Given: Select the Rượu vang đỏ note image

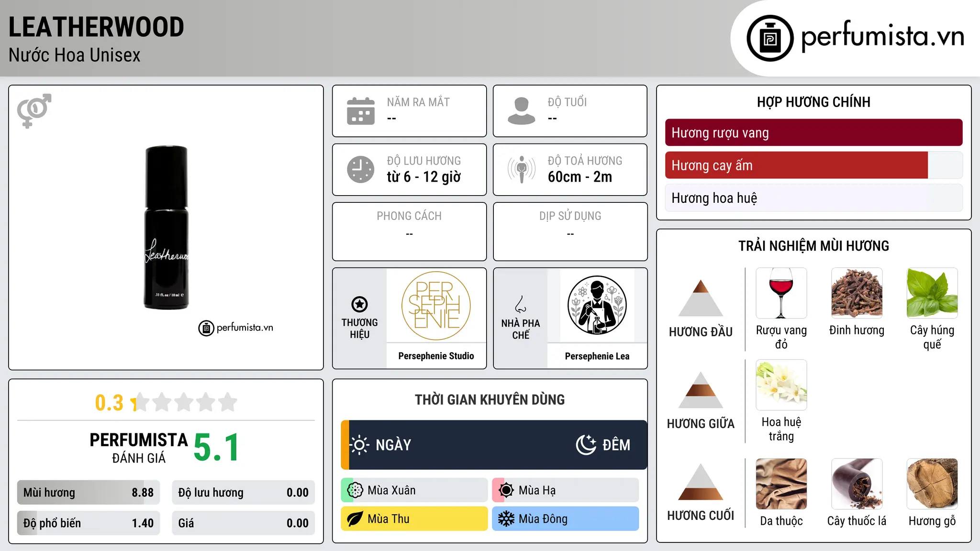Looking at the screenshot, I should (x=781, y=293).
